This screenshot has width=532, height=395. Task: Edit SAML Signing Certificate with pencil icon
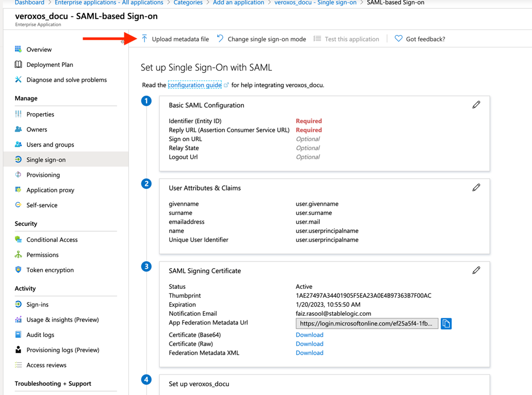pyautogui.click(x=476, y=270)
